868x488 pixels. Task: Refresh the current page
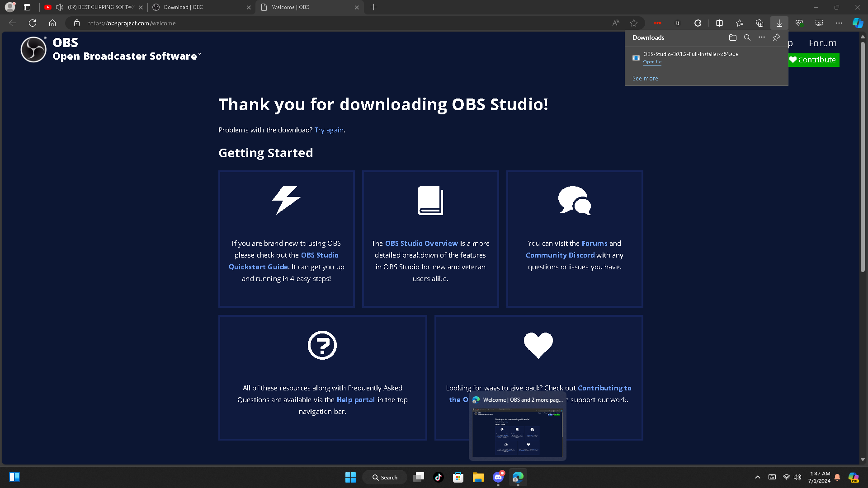[x=33, y=23]
